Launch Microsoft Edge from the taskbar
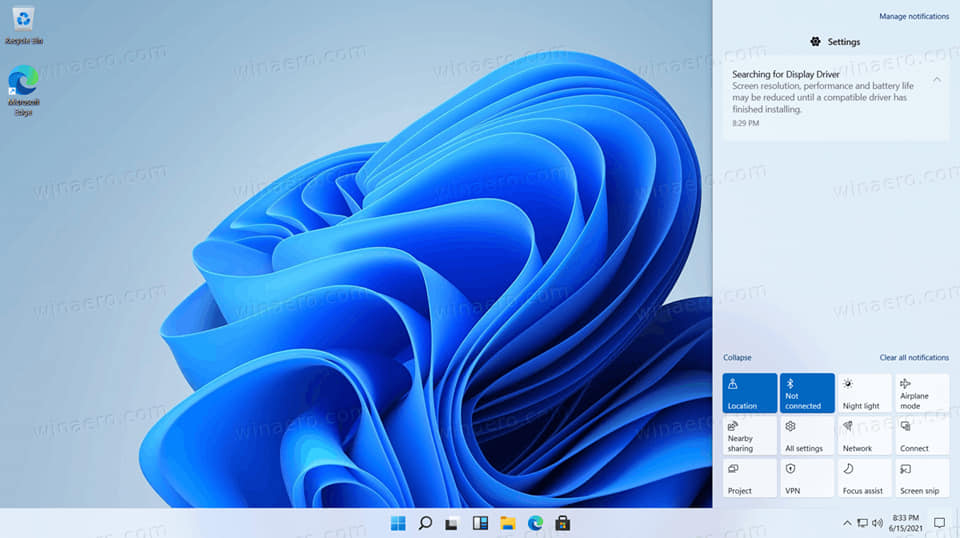This screenshot has height=538, width=960. coord(535,523)
